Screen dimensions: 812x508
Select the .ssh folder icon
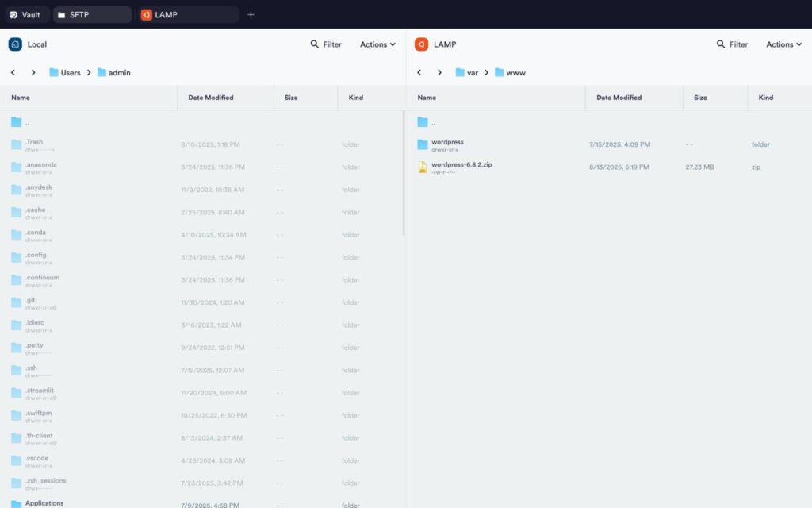17,370
